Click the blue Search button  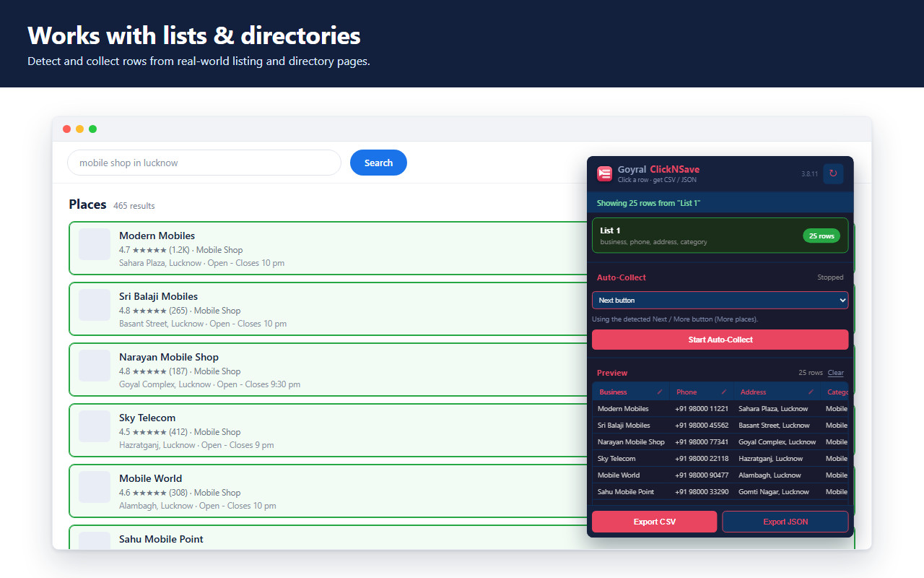[x=378, y=163]
